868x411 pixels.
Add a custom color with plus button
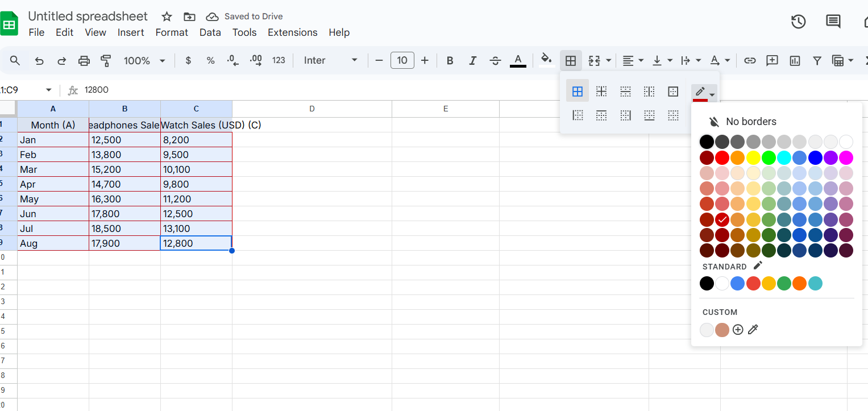738,330
